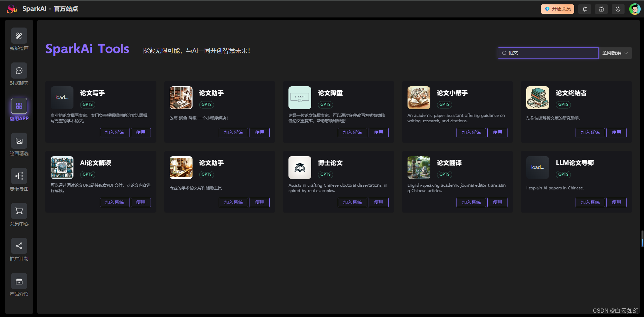Click 加入系统 on LLM论文导师 card
The width and height of the screenshot is (644, 317).
coord(590,202)
